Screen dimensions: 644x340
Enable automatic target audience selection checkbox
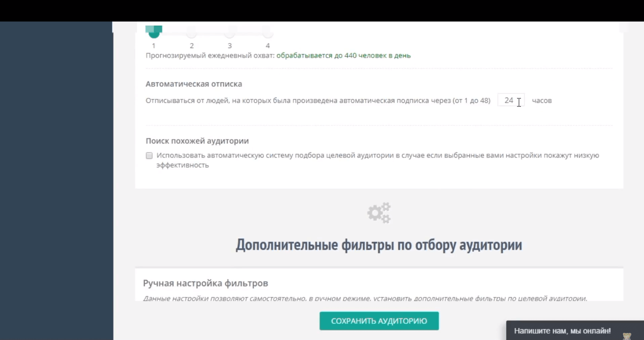tap(149, 156)
